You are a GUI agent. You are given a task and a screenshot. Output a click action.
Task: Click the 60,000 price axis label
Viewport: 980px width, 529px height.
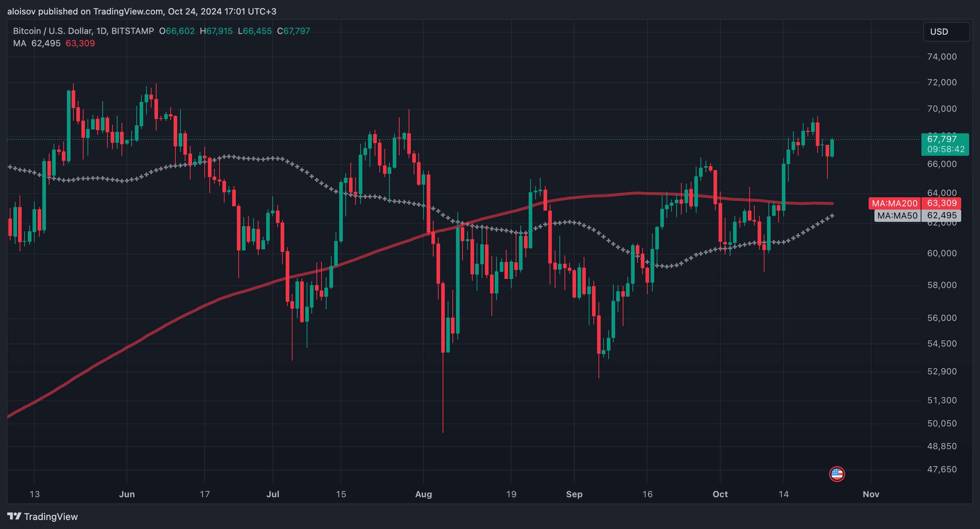942,253
